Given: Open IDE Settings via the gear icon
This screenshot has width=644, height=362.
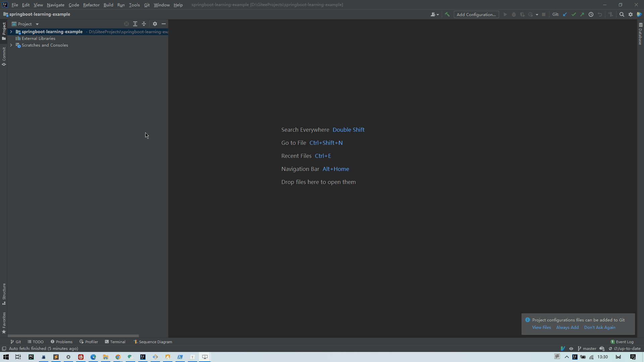Looking at the screenshot, I should pyautogui.click(x=631, y=14).
